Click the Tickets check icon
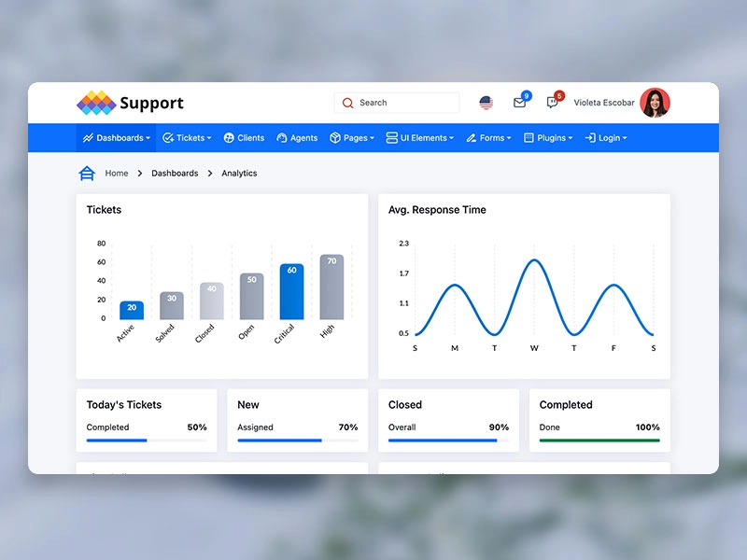The width and height of the screenshot is (747, 560). point(168,138)
